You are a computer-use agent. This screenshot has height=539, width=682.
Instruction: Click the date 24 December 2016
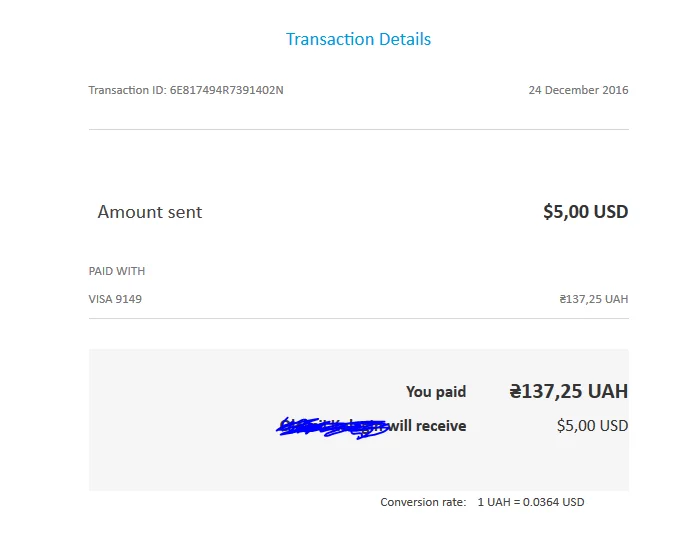578,90
